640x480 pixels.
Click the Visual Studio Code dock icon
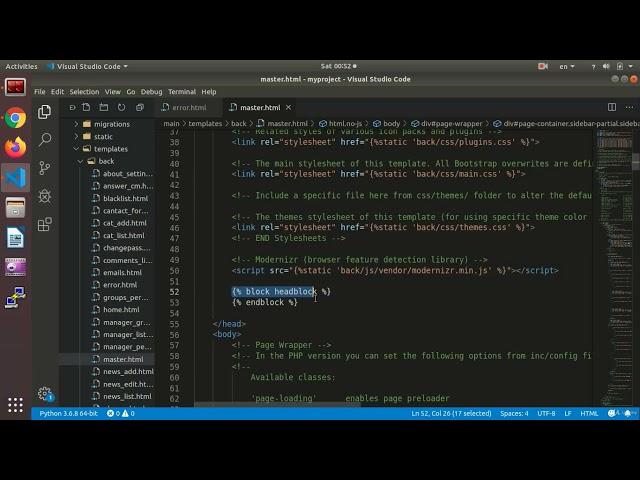click(16, 178)
